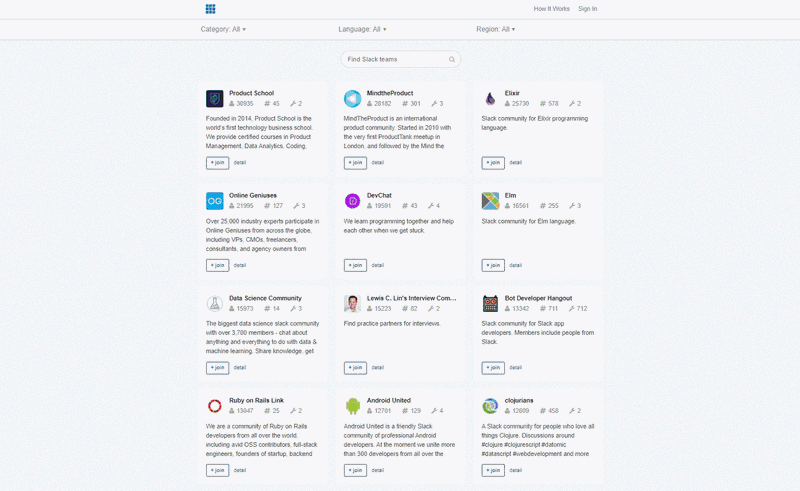This screenshot has width=800, height=491.
Task: Click the MindtheProduct title
Action: pos(390,93)
